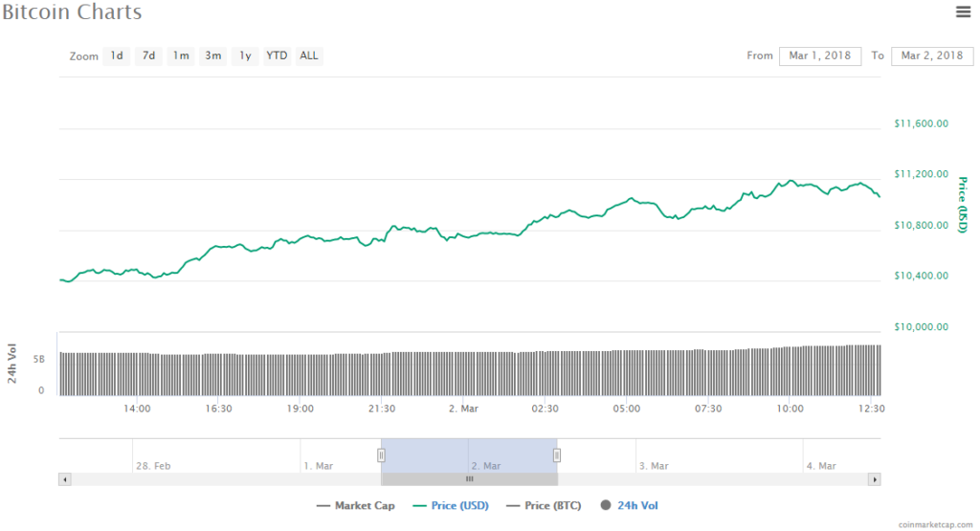Select the 3m zoom option
980x531 pixels.
[x=212, y=55]
